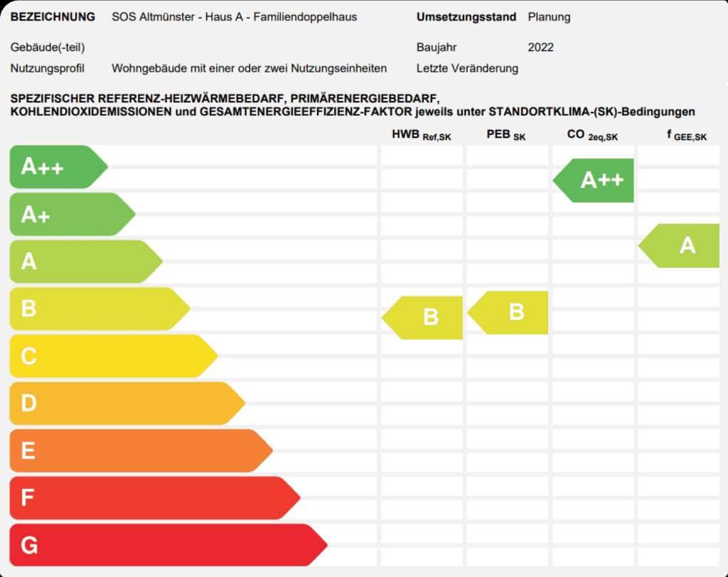This screenshot has width=728, height=577.
Task: Click the B rating marker under HWB
Action: click(424, 317)
